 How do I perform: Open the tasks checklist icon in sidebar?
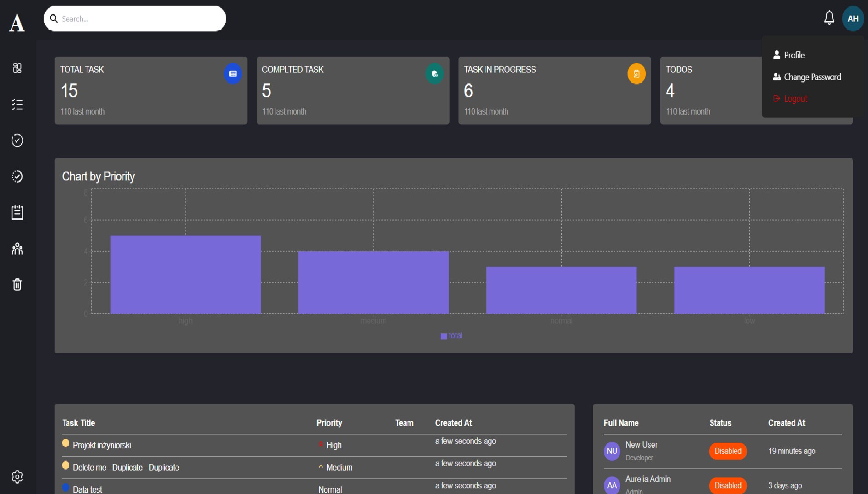coord(17,104)
